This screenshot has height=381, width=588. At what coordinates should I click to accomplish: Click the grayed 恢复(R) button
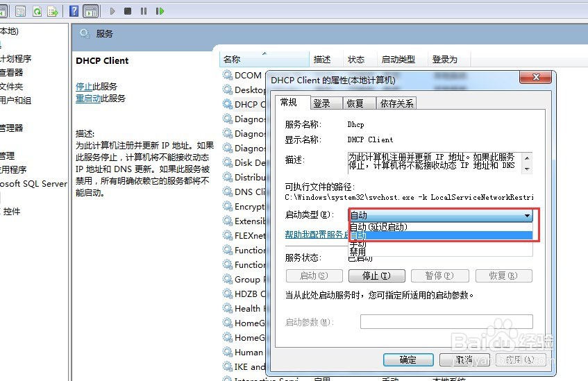coord(503,276)
